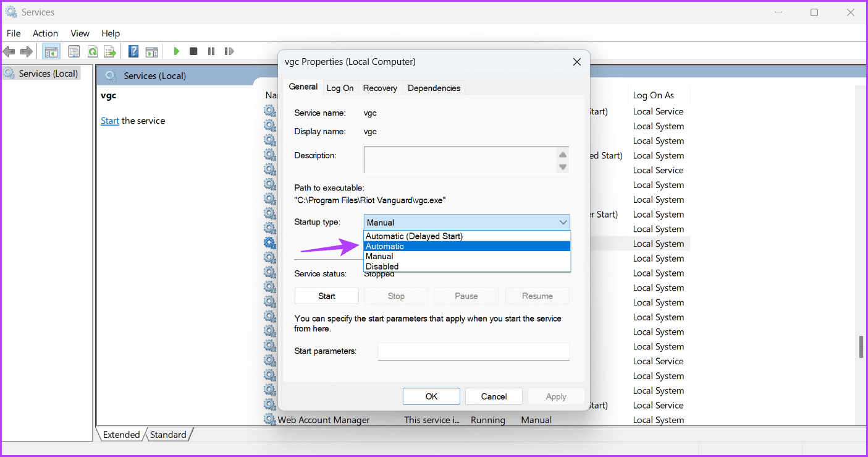Click the Forward arrow in the toolbar
This screenshot has width=868, height=457.
coord(27,51)
